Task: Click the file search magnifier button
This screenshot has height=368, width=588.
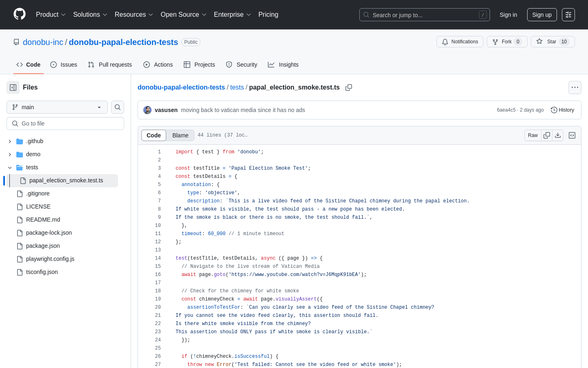Action: (x=118, y=107)
